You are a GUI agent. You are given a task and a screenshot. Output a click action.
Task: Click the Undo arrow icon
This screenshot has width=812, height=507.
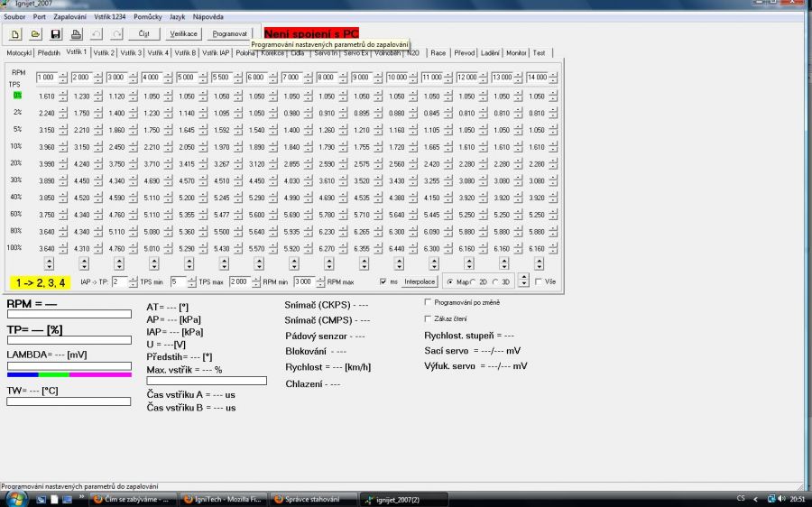[97, 34]
